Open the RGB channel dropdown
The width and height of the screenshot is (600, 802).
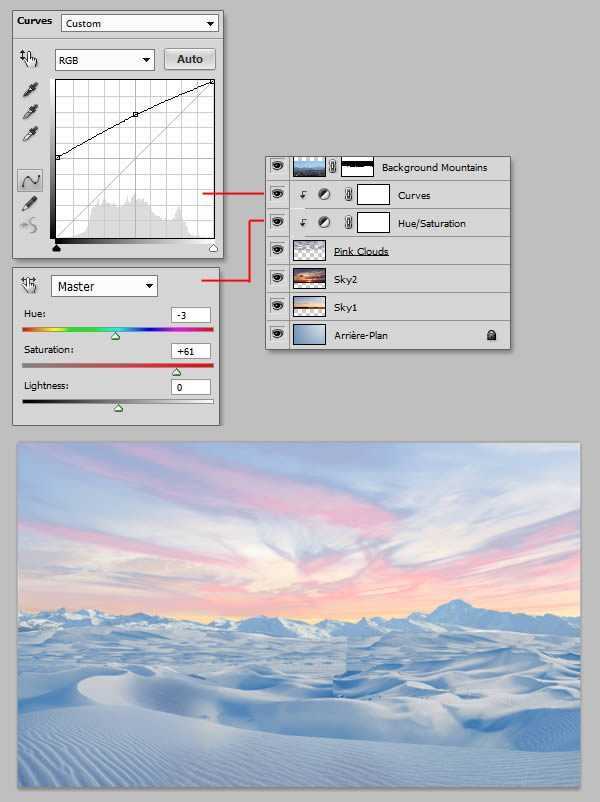[105, 60]
